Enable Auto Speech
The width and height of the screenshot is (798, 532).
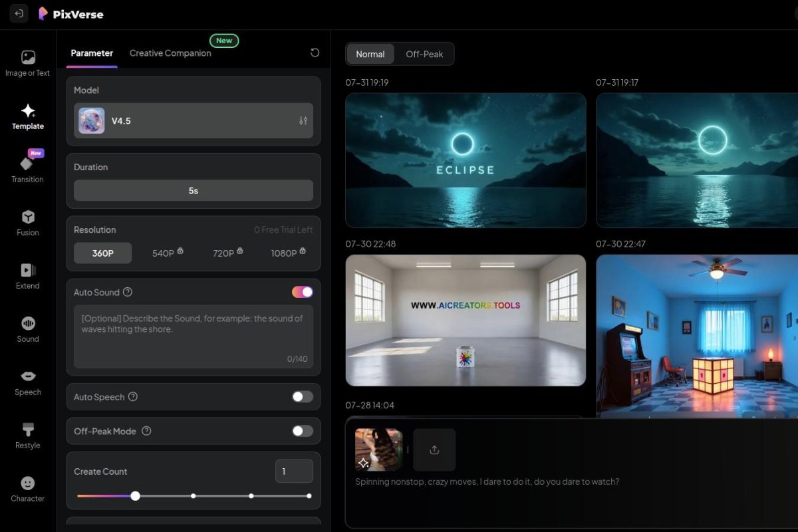[x=301, y=396]
